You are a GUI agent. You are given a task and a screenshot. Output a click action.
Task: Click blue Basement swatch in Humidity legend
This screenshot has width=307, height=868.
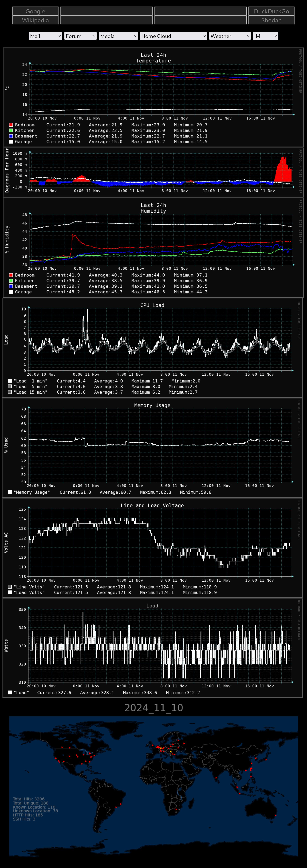[x=11, y=286]
